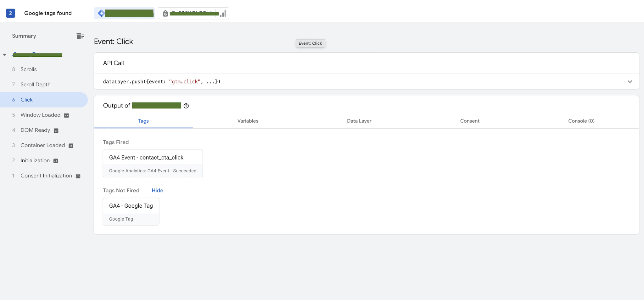Select event 3 Container Loaded

[x=44, y=145]
